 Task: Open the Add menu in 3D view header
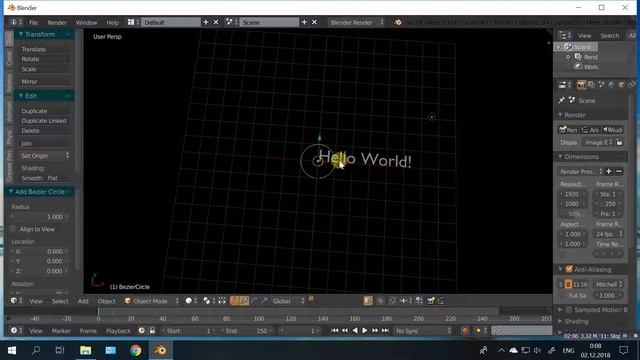(x=83, y=301)
